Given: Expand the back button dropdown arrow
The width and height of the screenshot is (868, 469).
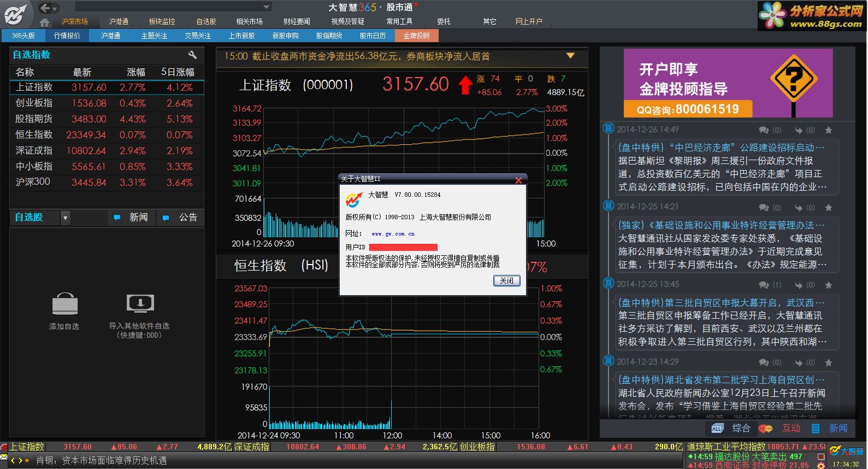Looking at the screenshot, I should pos(55,9).
